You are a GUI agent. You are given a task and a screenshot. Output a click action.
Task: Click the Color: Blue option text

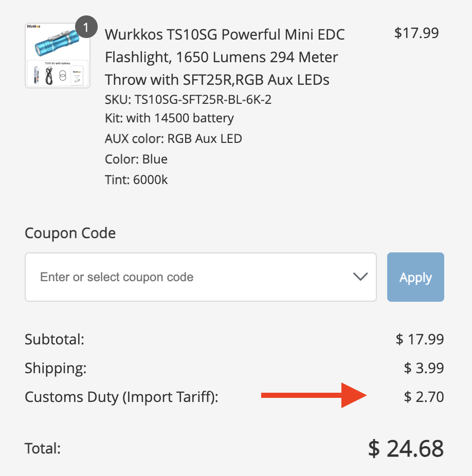[136, 159]
